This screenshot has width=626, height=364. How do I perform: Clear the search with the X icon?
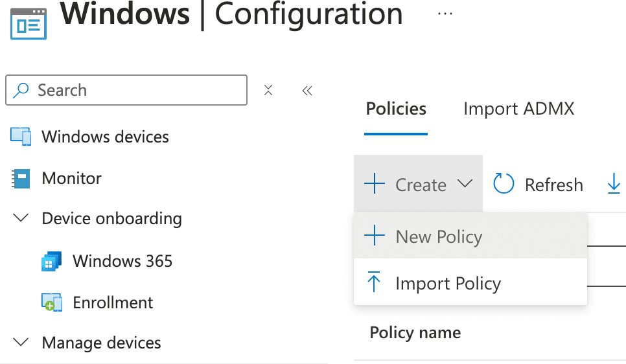[268, 91]
